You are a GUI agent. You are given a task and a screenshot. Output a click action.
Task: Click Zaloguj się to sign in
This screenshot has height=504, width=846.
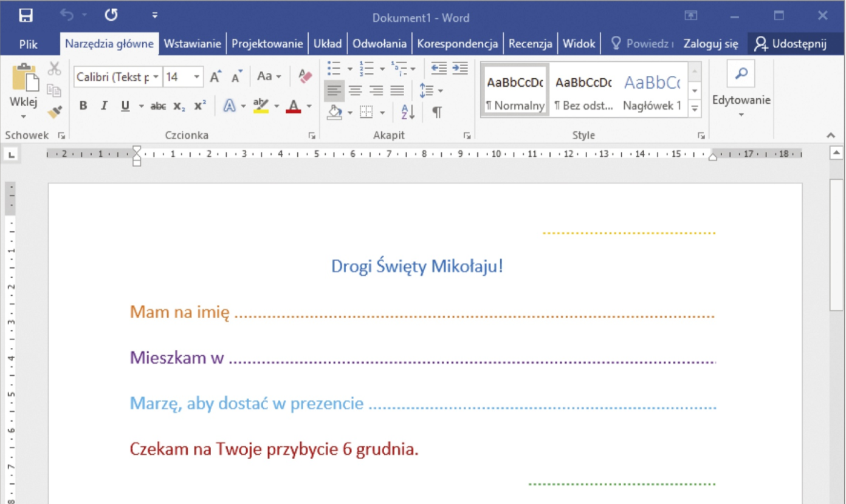(710, 44)
